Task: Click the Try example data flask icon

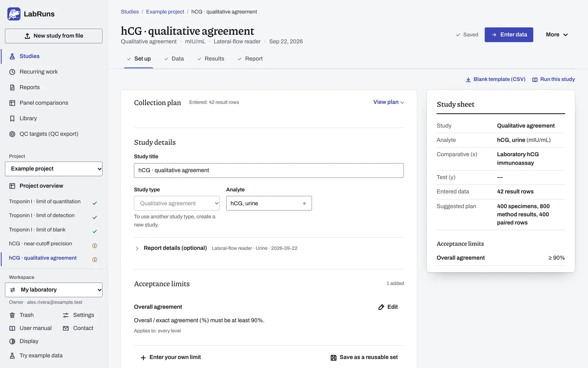Action: click(x=12, y=356)
